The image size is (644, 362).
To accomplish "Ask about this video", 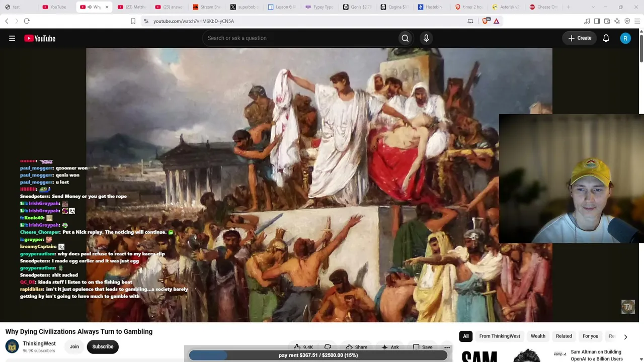I will point(390,347).
